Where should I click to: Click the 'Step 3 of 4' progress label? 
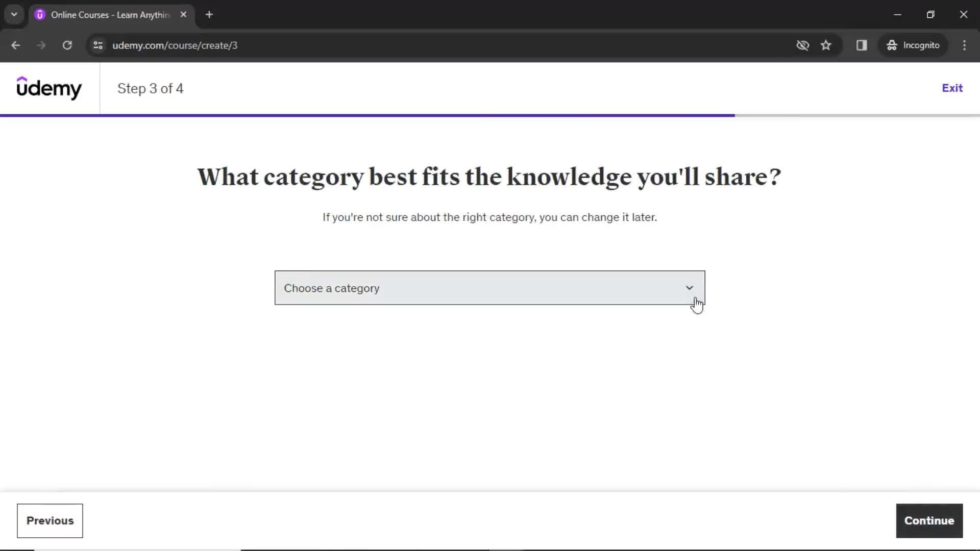(x=150, y=88)
